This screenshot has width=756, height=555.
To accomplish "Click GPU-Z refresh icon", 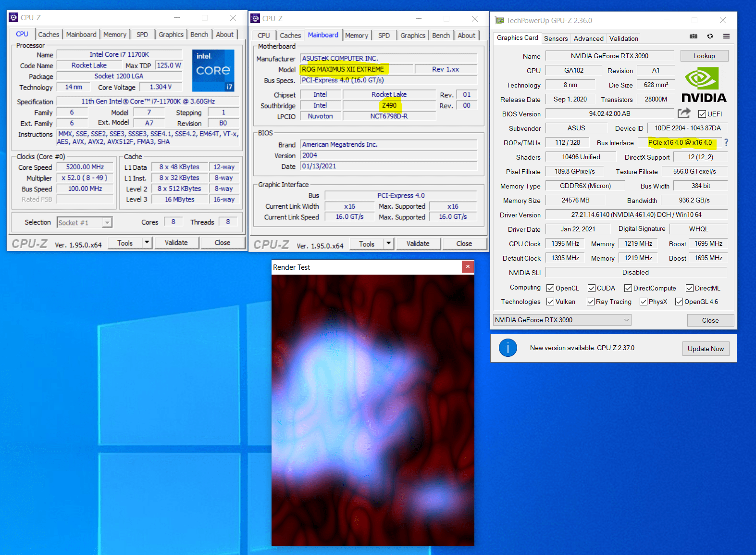I will [x=710, y=36].
